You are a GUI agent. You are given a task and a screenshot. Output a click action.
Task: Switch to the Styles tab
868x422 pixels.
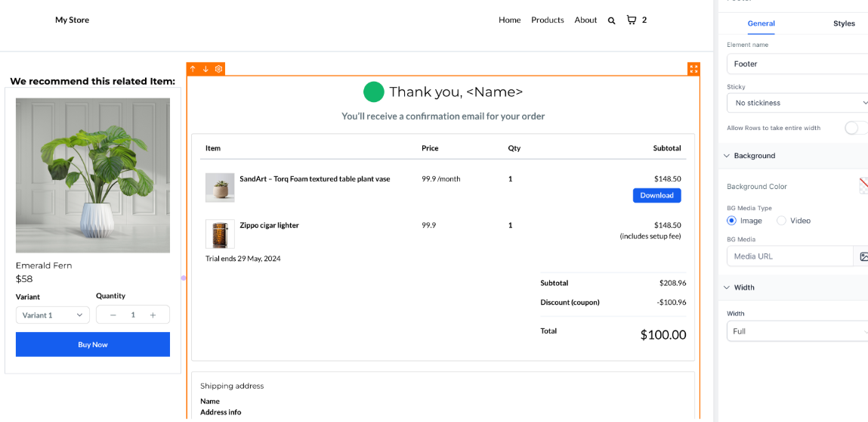[x=844, y=23]
